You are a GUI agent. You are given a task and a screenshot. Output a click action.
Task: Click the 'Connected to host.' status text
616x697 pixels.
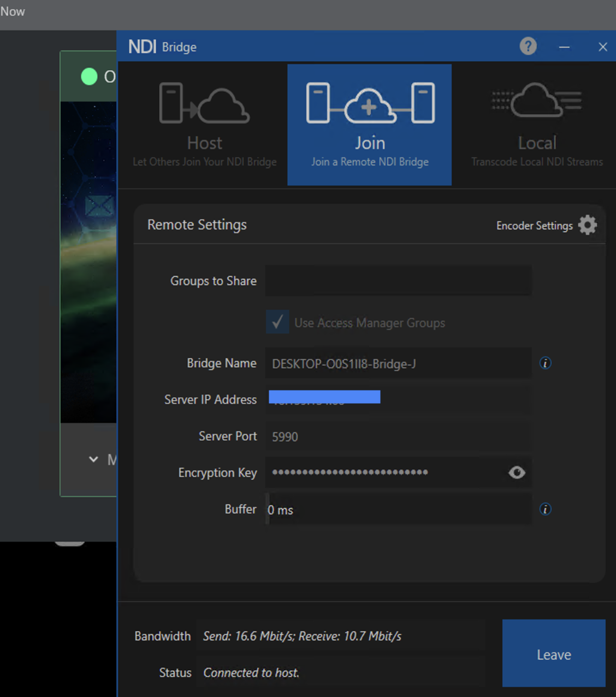[x=251, y=673]
